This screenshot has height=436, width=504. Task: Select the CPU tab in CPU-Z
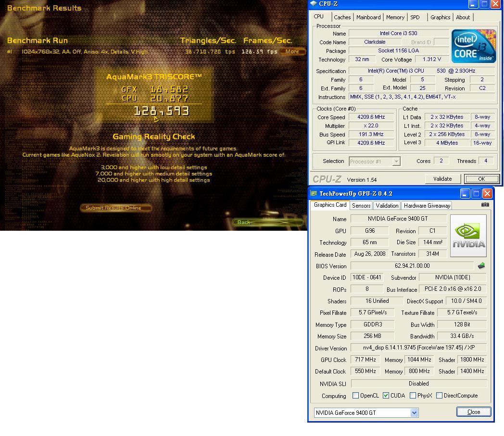tap(318, 16)
